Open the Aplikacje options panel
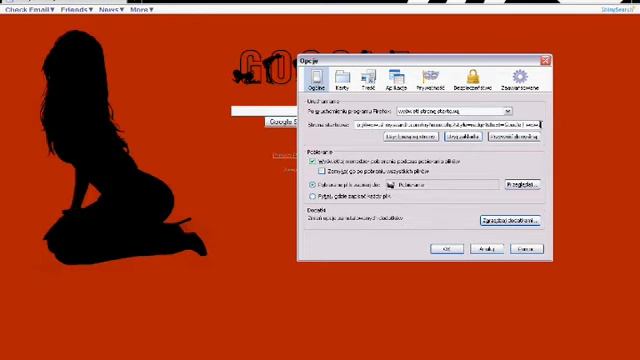The image size is (640, 360). (396, 80)
